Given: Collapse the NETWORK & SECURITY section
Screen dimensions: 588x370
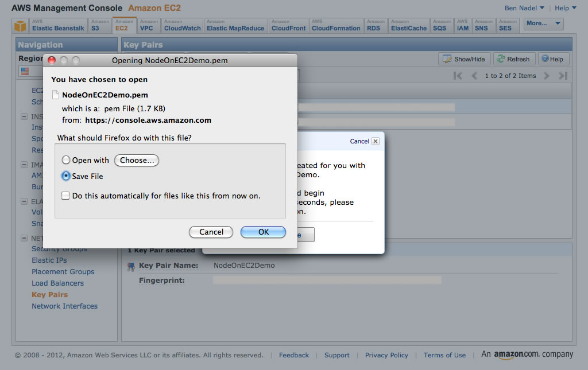Looking at the screenshot, I should click(x=24, y=238).
